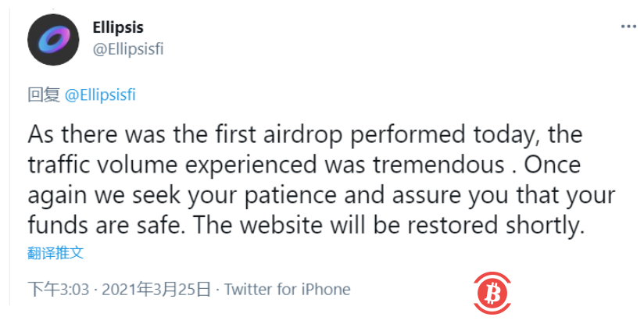Click the orange Bitcoin watermark logo
This screenshot has height=324, width=644.
[492, 294]
